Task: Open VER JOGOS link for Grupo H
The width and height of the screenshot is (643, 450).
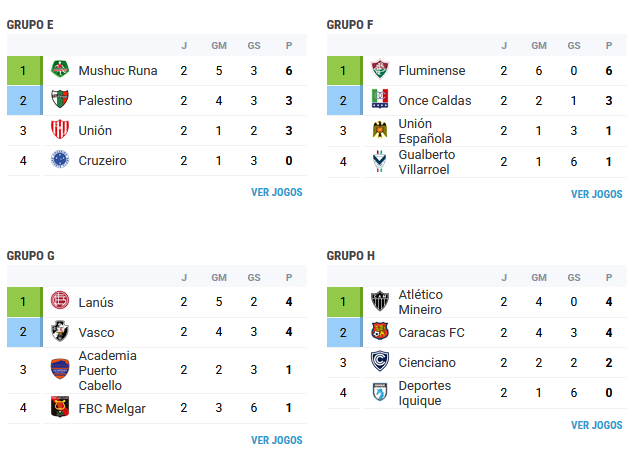Action: (597, 425)
